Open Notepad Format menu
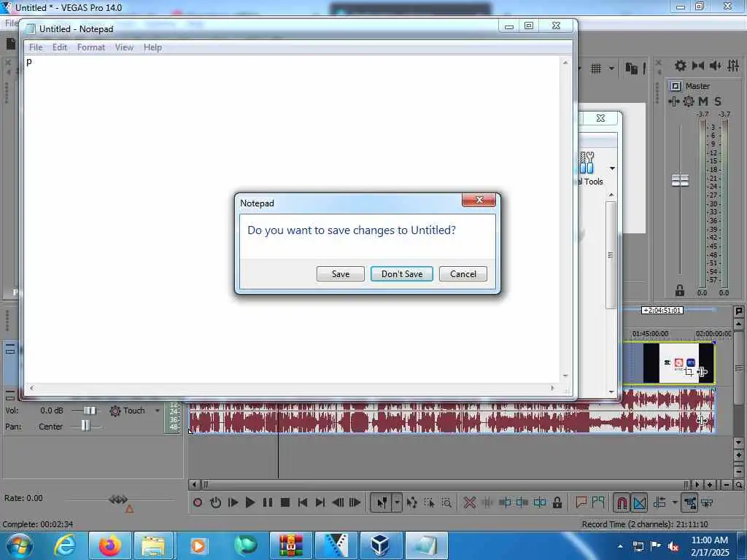 [x=91, y=47]
